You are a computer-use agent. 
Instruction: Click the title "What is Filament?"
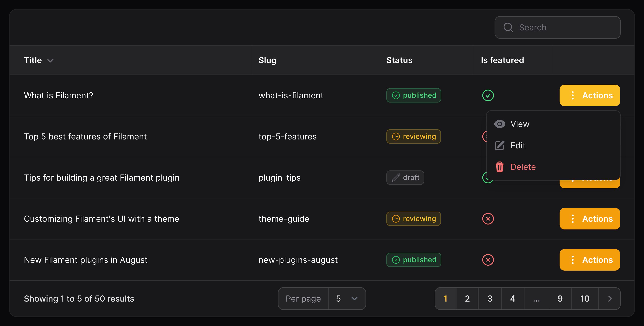[x=58, y=95]
